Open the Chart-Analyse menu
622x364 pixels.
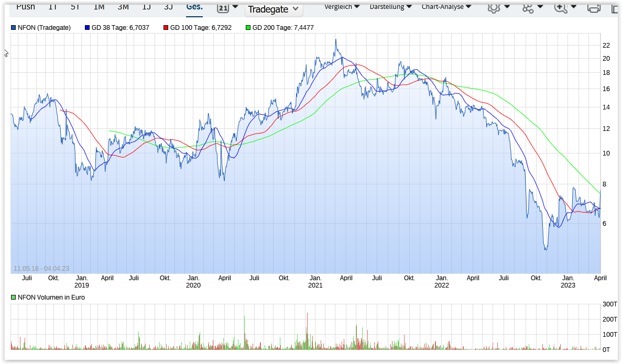point(446,7)
